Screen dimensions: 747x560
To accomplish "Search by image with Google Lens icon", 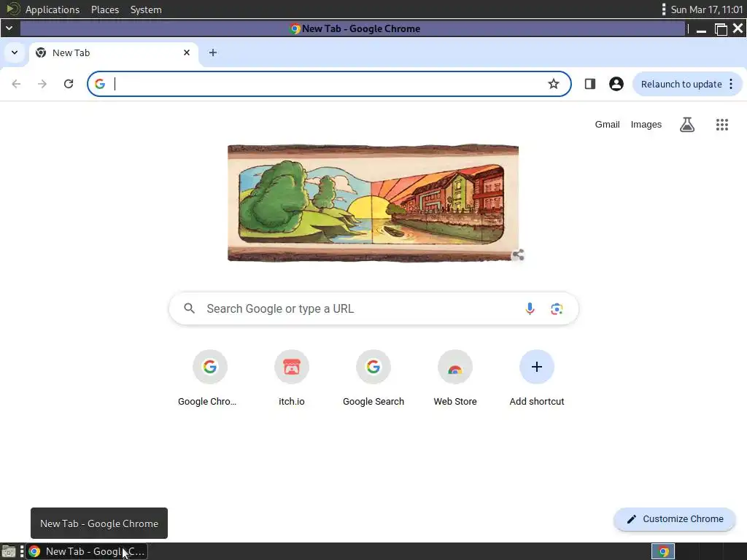I will point(557,308).
